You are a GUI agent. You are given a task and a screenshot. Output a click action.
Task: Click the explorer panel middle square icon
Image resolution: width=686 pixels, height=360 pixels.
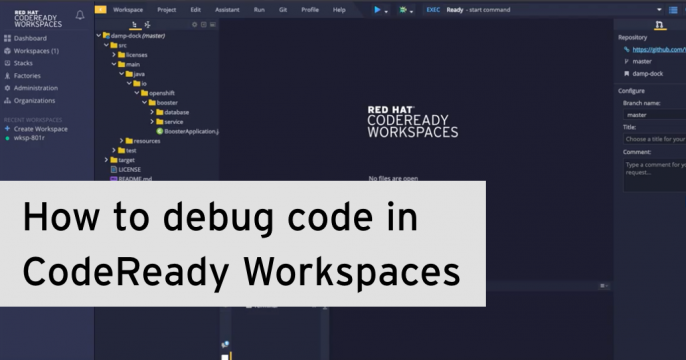pos(203,25)
